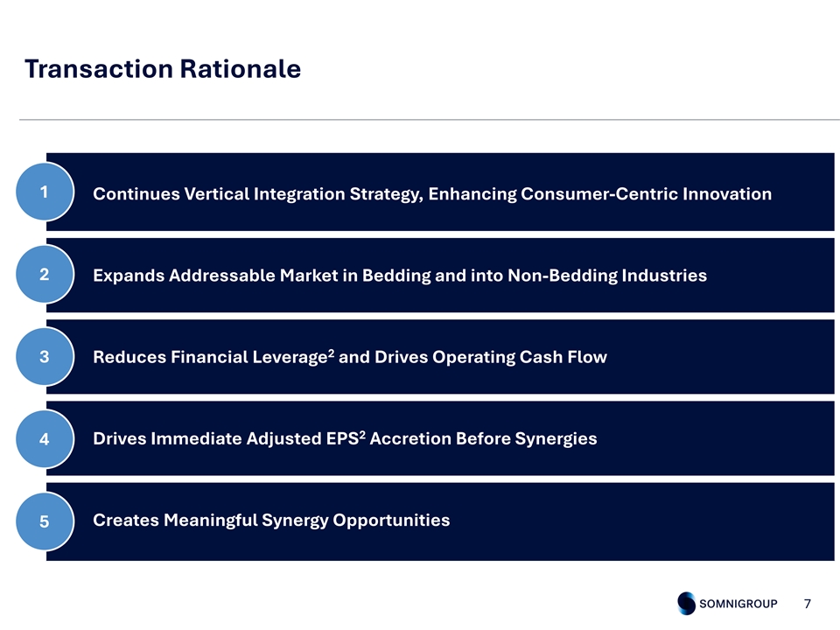Click the footnote superscript 2 after Leverage
Viewport: 840px width, 630px height.
click(331, 353)
